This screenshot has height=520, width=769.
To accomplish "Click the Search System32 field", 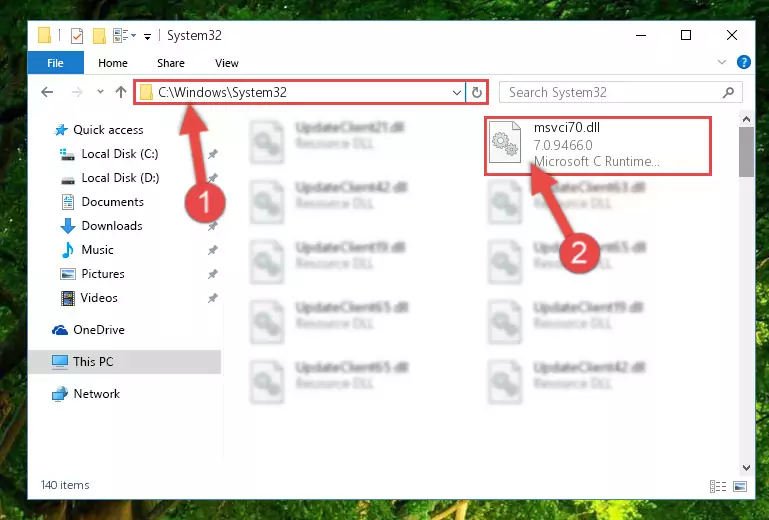I will (620, 92).
